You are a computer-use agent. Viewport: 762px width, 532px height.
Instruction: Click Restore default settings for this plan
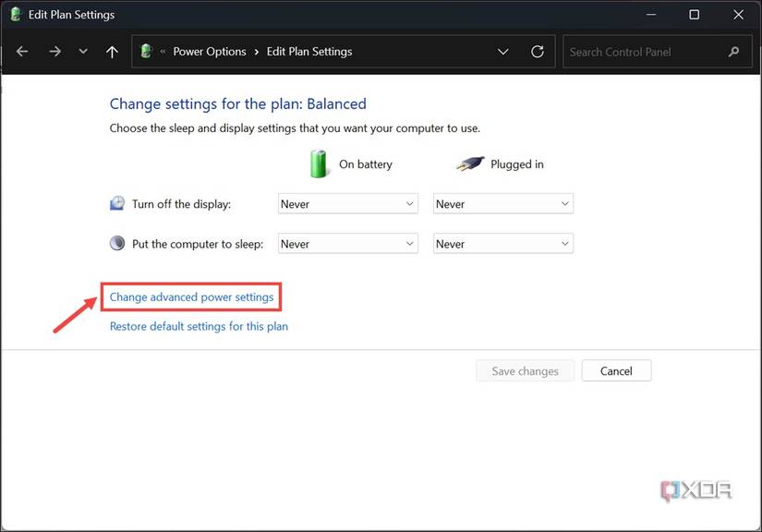(199, 326)
